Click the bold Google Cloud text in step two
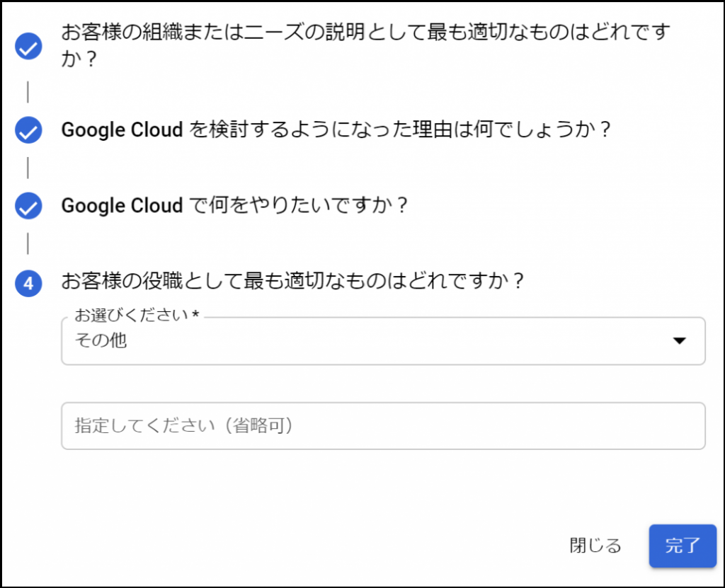The width and height of the screenshot is (725, 588). pyautogui.click(x=122, y=130)
